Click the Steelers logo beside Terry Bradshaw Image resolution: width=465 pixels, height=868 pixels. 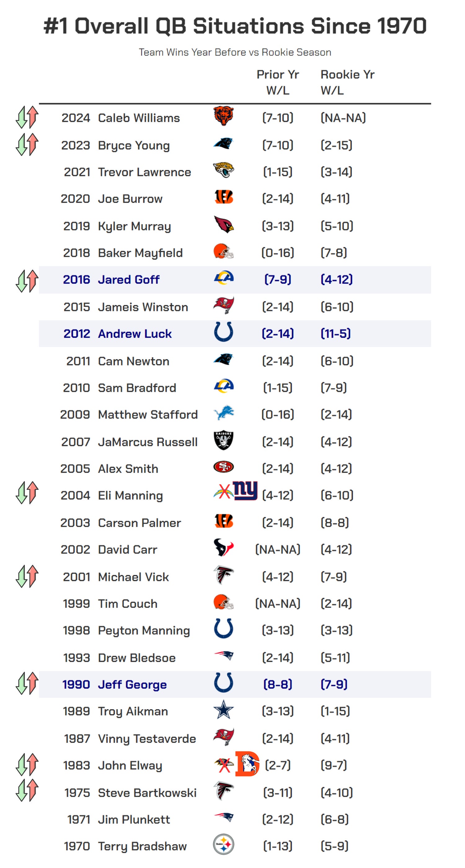224,844
